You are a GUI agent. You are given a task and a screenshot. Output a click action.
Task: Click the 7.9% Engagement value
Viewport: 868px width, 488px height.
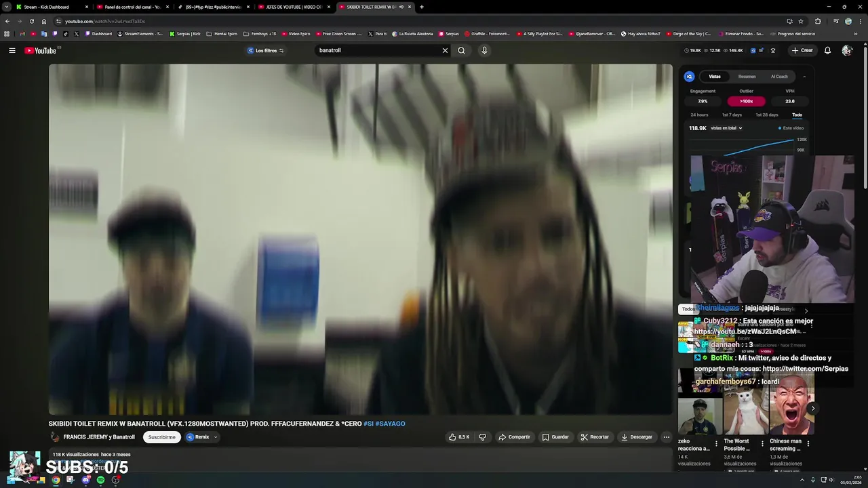tap(703, 101)
